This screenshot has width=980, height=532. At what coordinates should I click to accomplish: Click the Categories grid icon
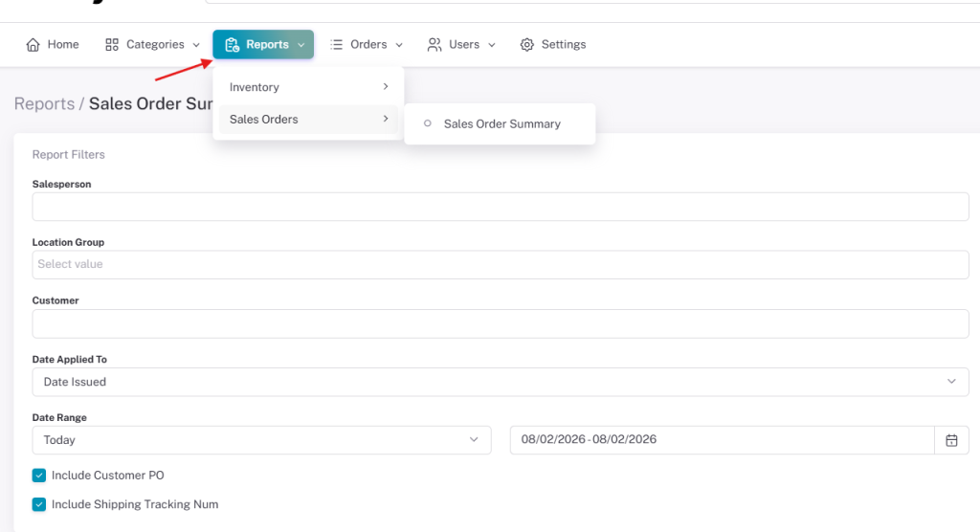click(x=112, y=44)
